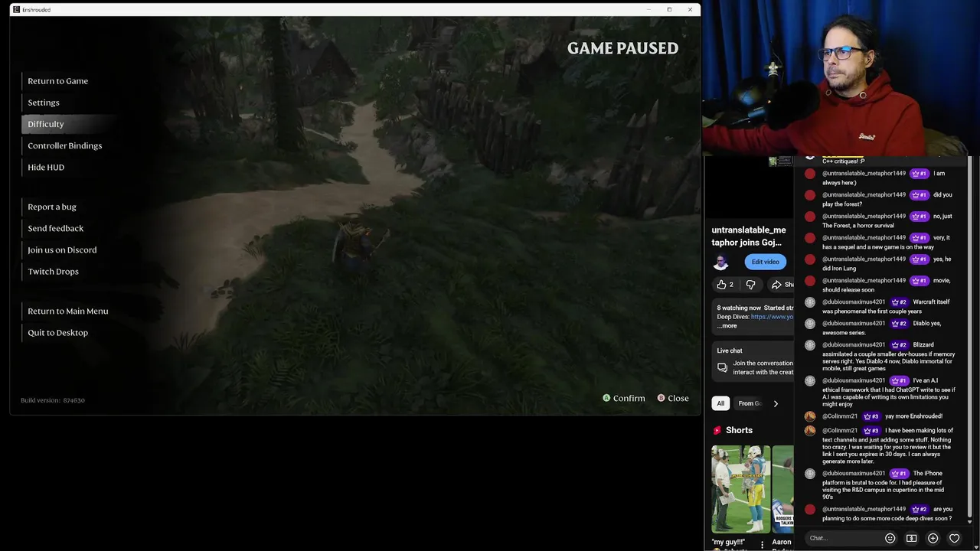Select Hide HUD option
980x551 pixels.
[x=46, y=167]
